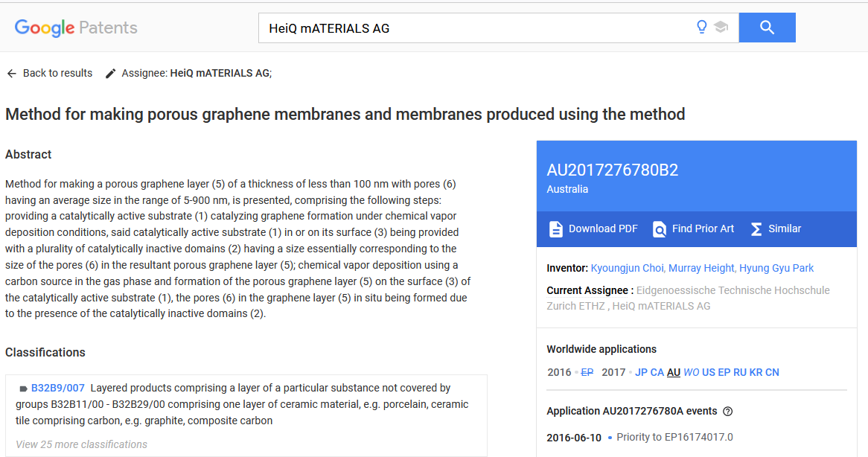Click the Assignee: HeiQ mATERIALS AG query text
The height and width of the screenshot is (457, 868).
tap(197, 73)
